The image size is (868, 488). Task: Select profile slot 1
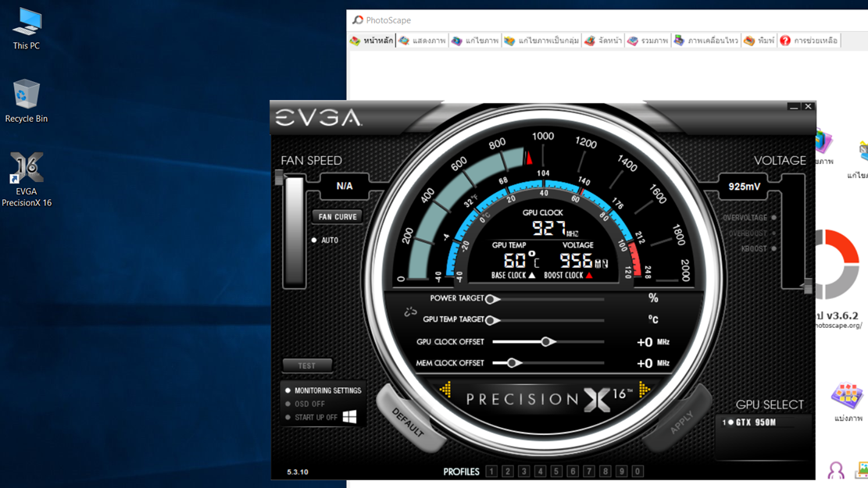point(491,472)
